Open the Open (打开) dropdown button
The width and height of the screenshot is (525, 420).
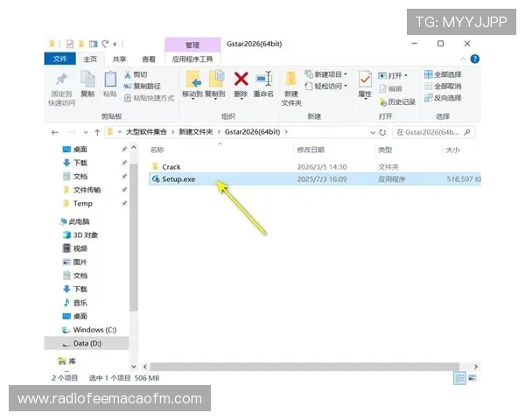pyautogui.click(x=393, y=76)
